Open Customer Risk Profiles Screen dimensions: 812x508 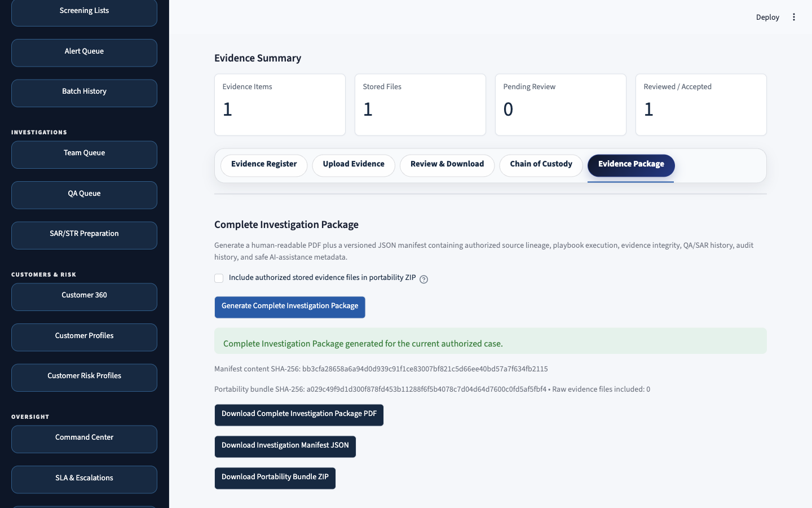84,377
